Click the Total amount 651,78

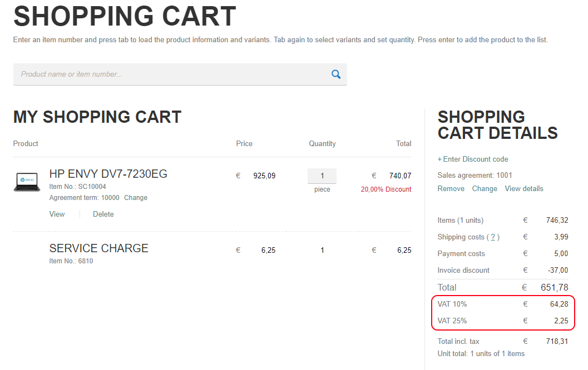[x=555, y=288]
